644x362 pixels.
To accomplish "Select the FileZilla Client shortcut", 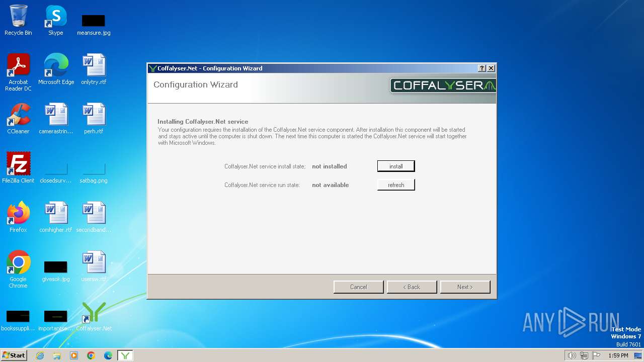I will coord(18,168).
